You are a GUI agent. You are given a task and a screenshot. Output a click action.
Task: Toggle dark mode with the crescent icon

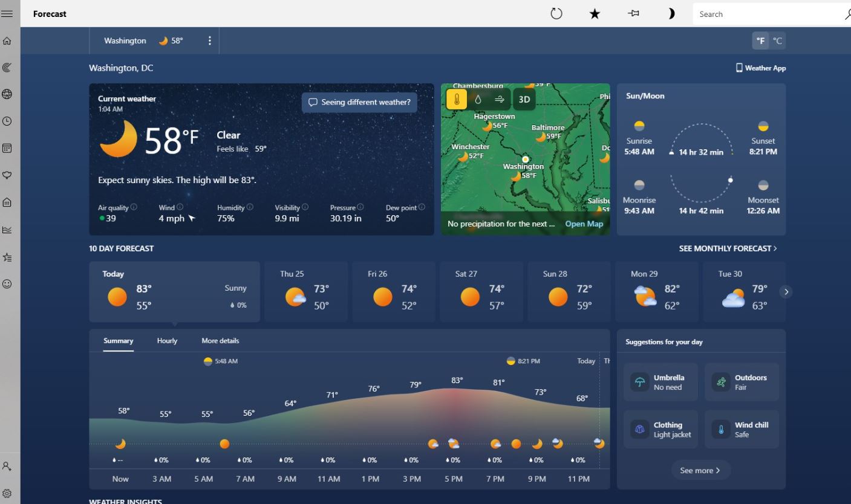(671, 13)
